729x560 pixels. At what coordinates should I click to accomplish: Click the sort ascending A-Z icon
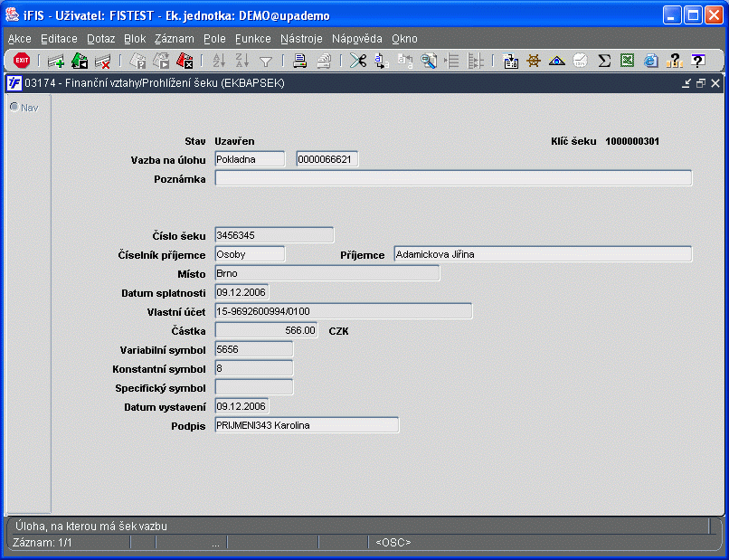coord(219,61)
